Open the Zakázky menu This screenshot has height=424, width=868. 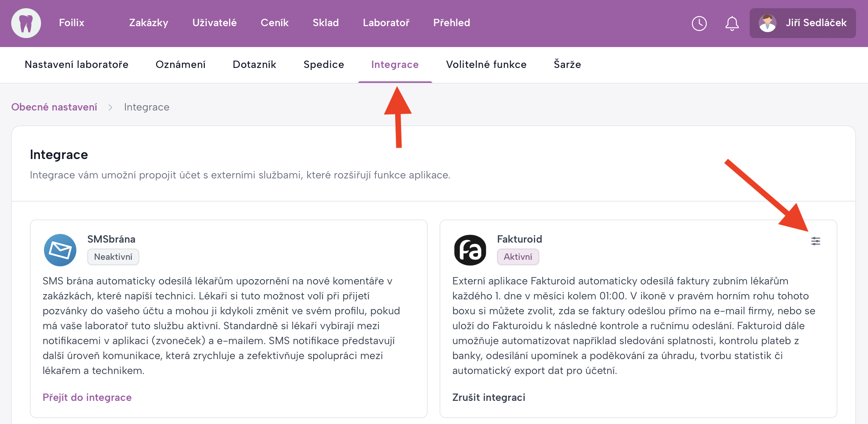click(149, 23)
